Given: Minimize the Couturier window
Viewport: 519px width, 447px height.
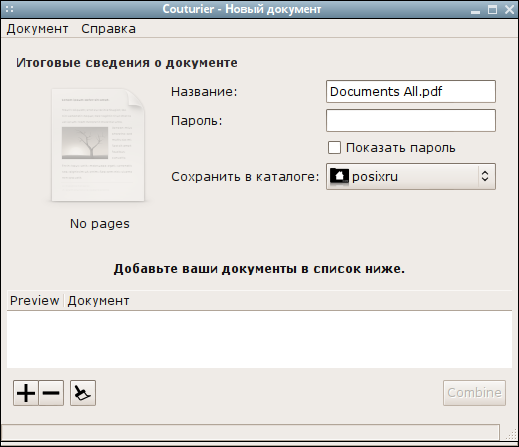Looking at the screenshot, I should pyautogui.click(x=476, y=10).
